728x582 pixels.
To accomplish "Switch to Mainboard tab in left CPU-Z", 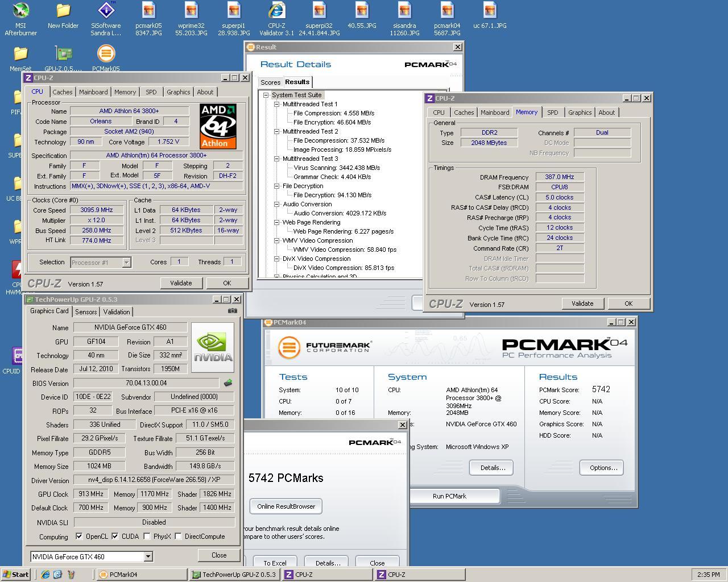I will [93, 92].
